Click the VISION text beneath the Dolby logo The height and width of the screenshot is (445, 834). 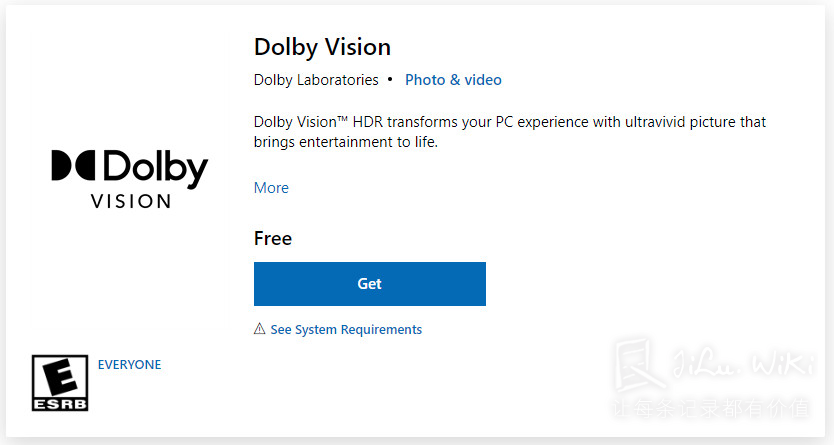(x=131, y=201)
